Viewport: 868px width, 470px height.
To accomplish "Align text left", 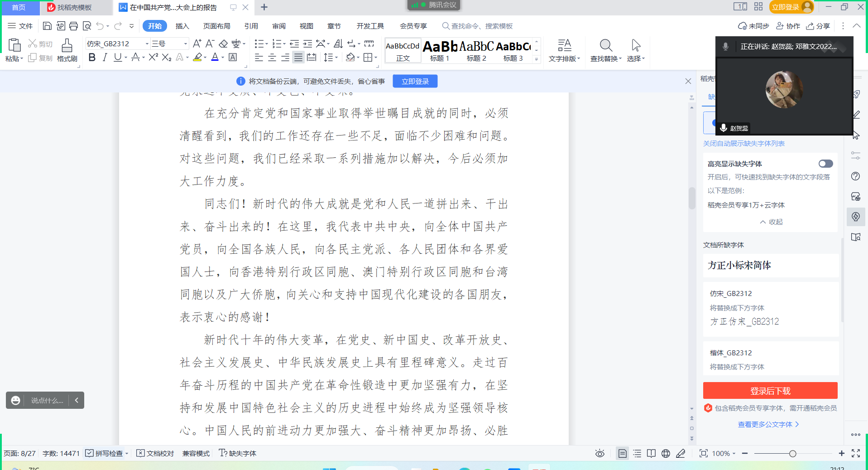I will click(259, 57).
